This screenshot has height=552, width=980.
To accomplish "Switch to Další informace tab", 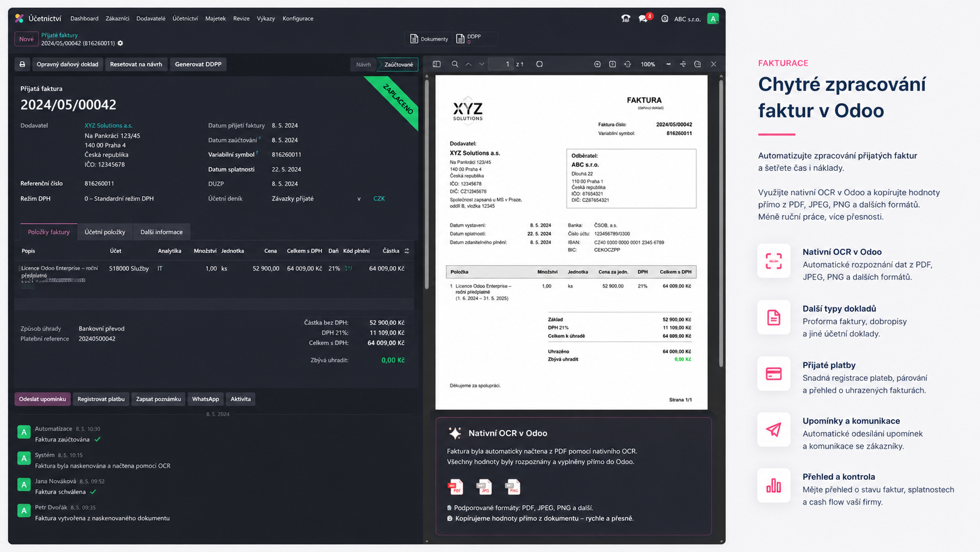I will 161,232.
